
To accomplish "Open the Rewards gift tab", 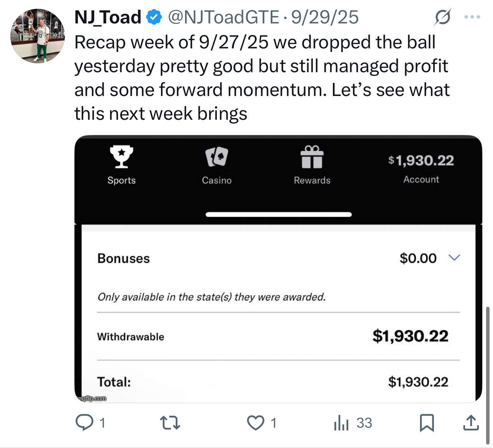I will (312, 164).
